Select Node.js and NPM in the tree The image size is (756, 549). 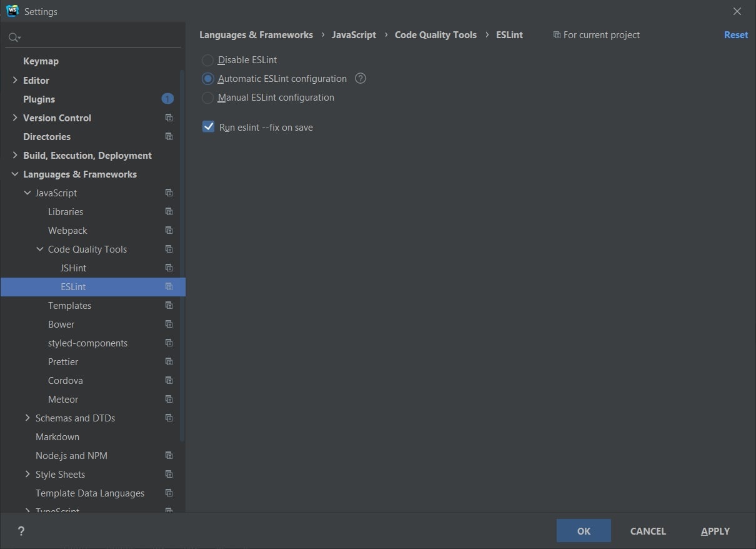click(71, 455)
